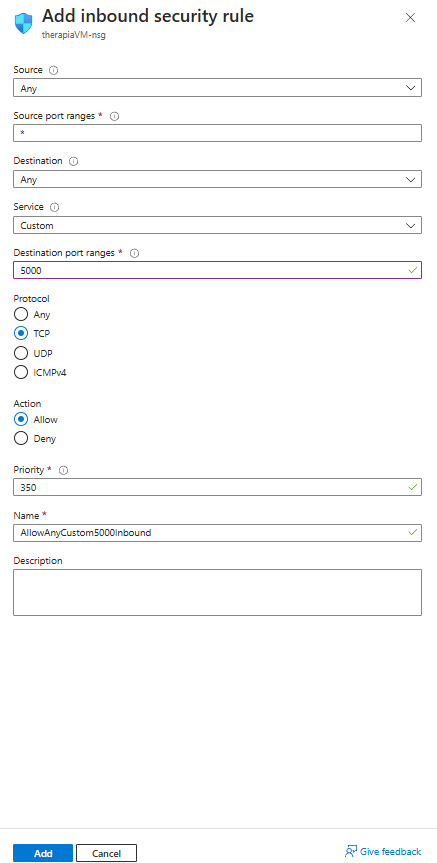The image size is (437, 863).
Task: Open the Service dropdown showing Custom
Action: point(217,225)
